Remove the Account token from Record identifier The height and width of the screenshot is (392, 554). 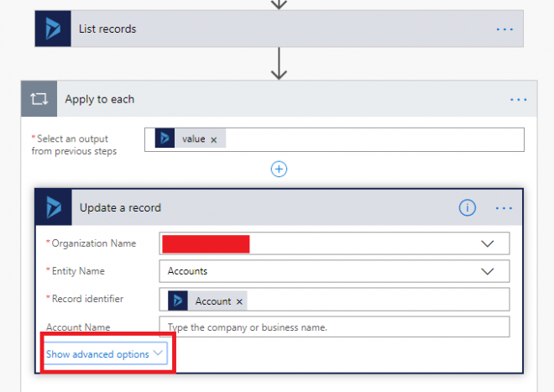239,301
